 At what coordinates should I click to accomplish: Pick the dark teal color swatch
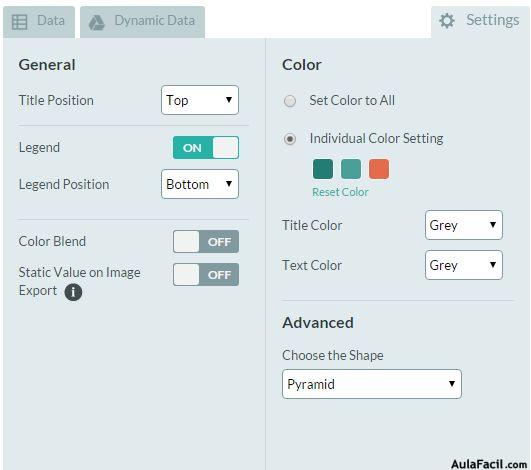pos(323,169)
